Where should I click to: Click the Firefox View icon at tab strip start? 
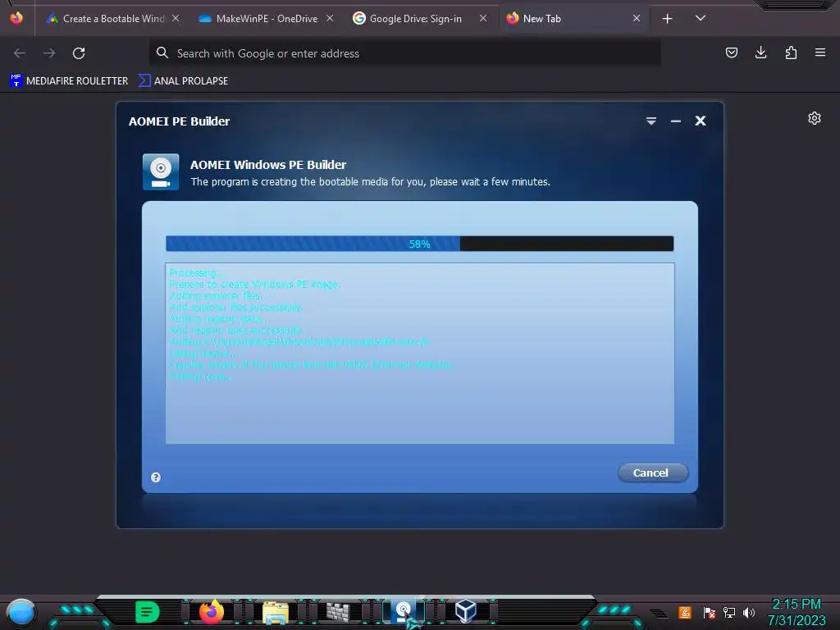16,18
